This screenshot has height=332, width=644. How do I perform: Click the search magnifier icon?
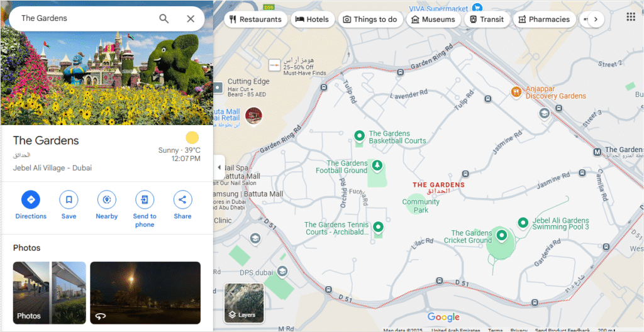[164, 18]
